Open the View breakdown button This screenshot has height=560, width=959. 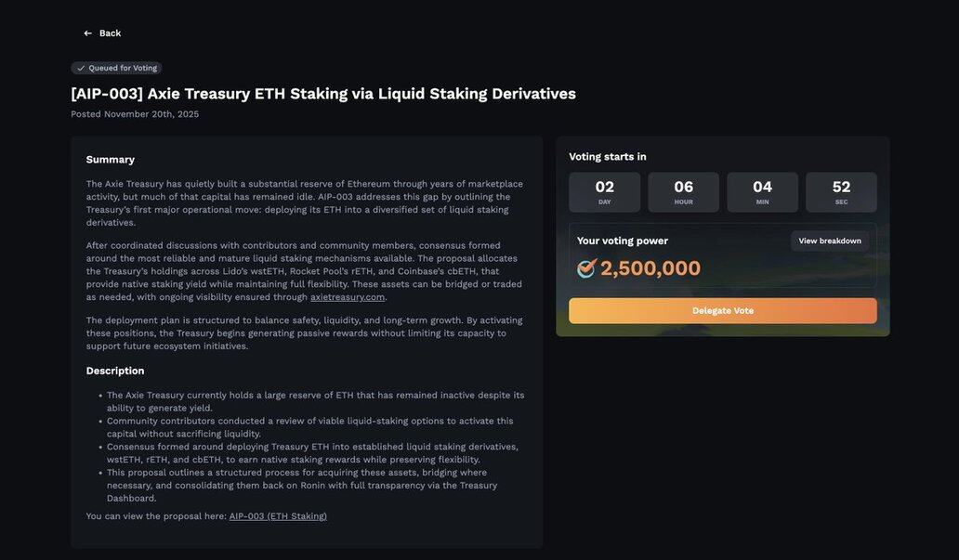[x=830, y=241]
